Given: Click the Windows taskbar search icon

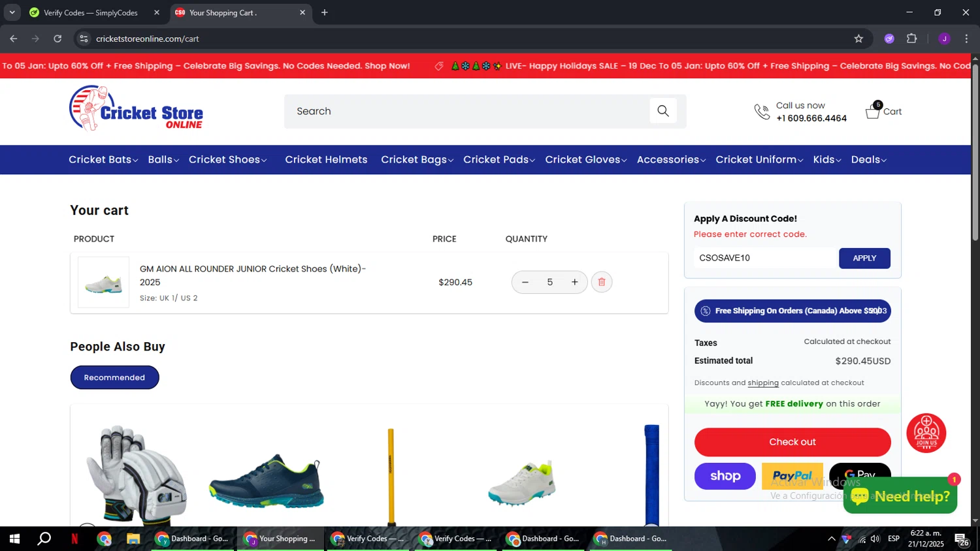Looking at the screenshot, I should [44, 539].
